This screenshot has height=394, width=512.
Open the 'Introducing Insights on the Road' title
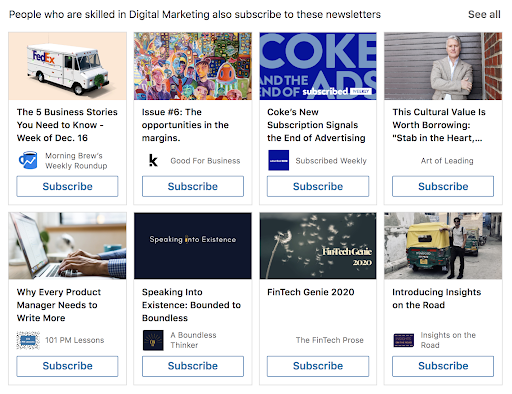(437, 299)
